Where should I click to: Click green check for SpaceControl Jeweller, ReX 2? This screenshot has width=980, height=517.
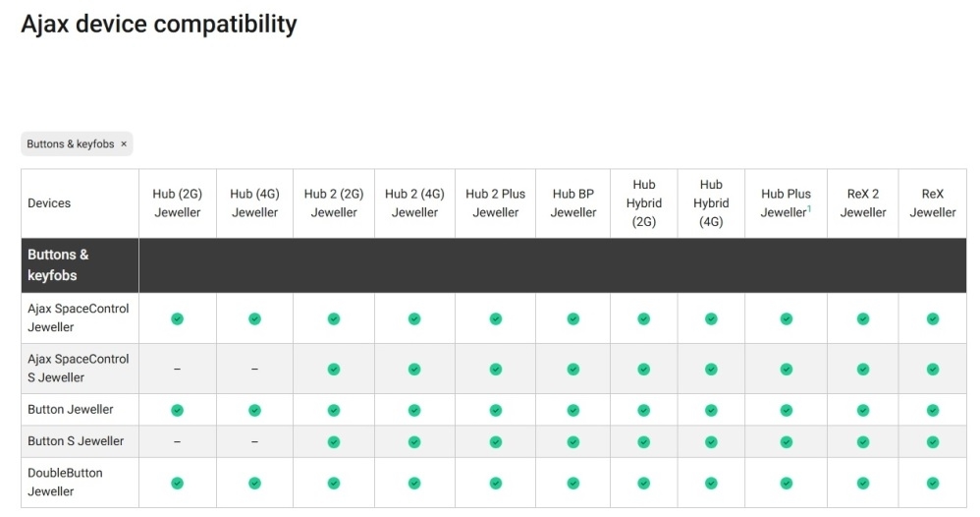tap(862, 318)
